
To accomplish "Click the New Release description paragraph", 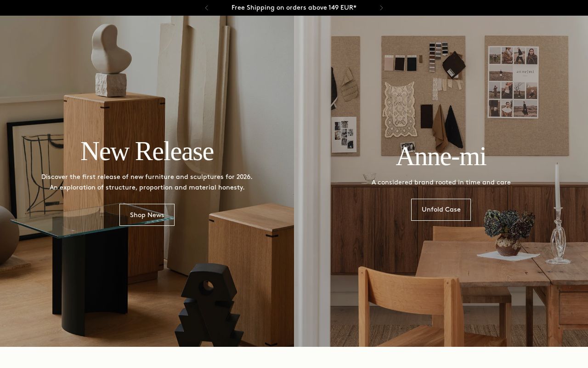I will [147, 182].
